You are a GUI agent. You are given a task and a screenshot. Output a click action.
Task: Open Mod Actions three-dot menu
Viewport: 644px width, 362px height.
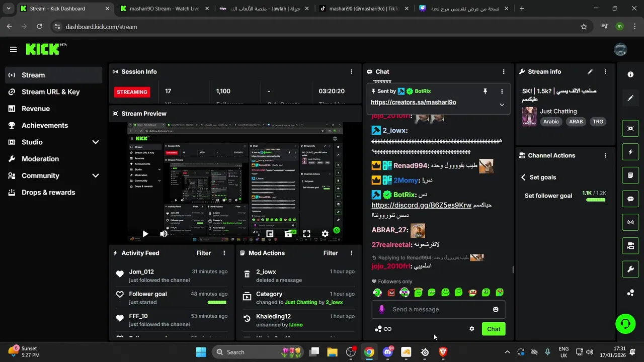[x=351, y=253]
